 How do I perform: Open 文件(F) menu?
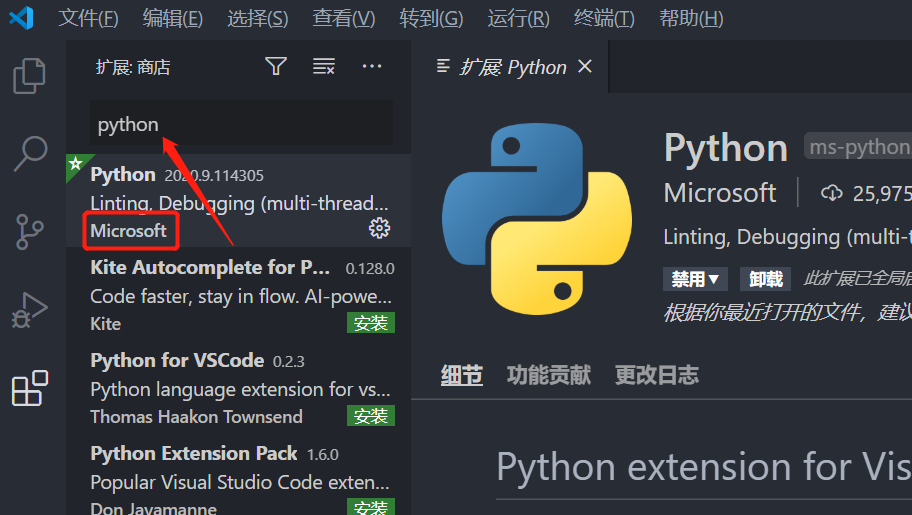coord(88,19)
